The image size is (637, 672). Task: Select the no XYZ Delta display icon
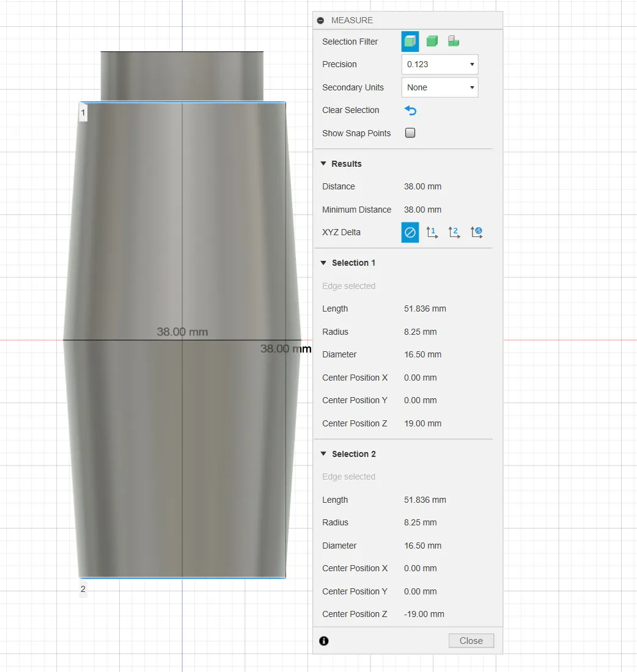coord(410,233)
